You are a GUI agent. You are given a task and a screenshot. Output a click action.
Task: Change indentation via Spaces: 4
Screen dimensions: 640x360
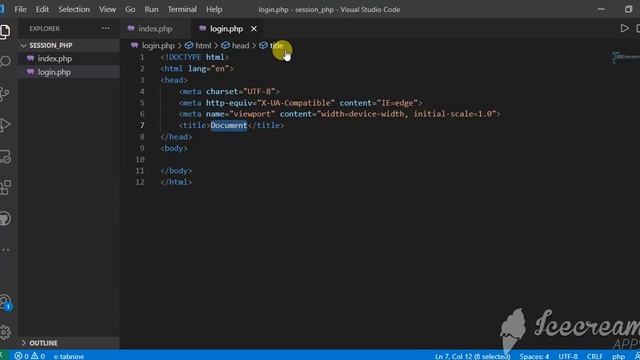pos(534,356)
